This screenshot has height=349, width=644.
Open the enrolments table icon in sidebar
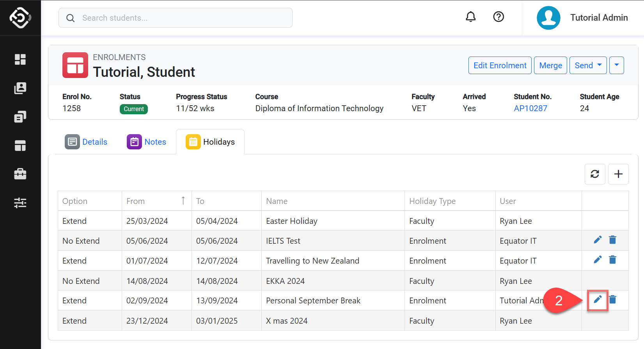click(x=20, y=145)
